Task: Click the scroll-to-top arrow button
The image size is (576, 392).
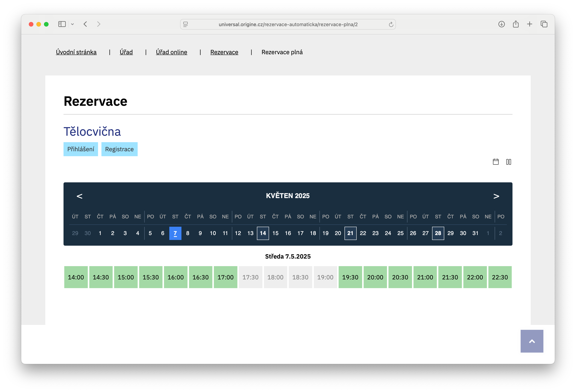Action: [532, 341]
